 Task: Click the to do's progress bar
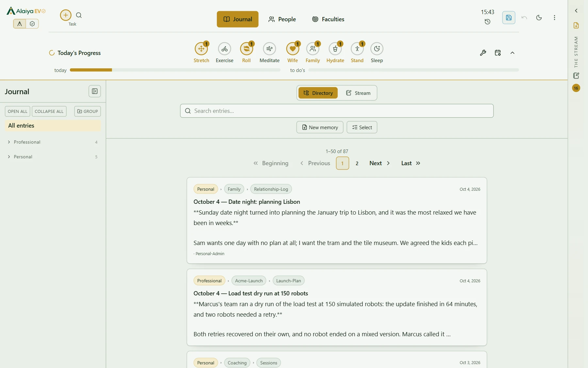(414, 70)
